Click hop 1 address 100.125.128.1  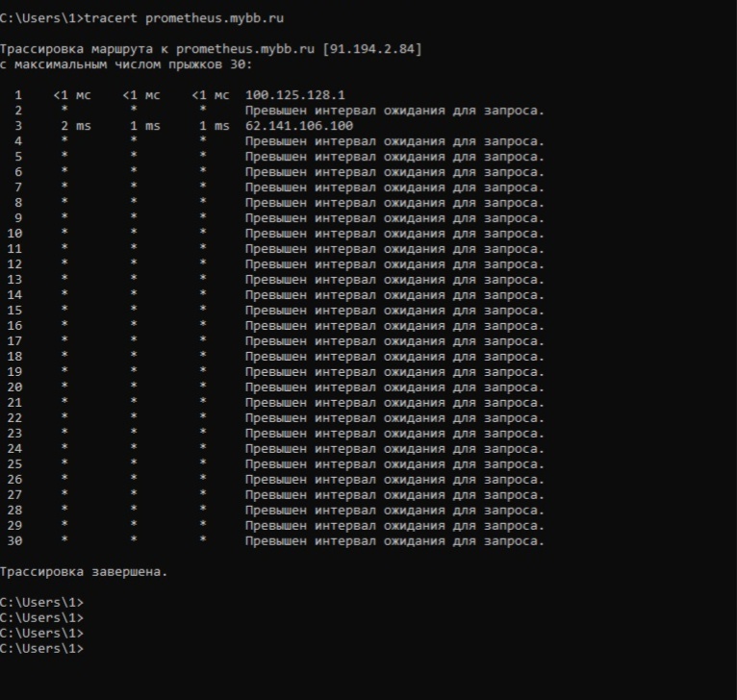click(x=295, y=95)
